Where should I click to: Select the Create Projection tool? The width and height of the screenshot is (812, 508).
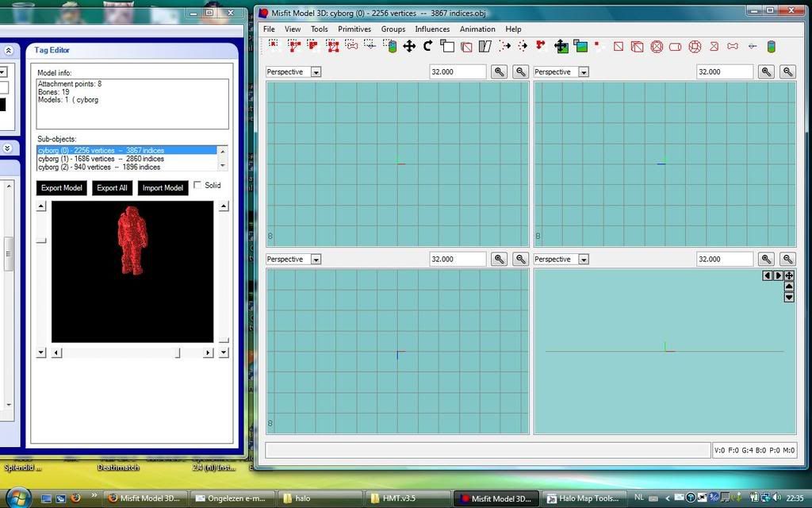[x=771, y=46]
